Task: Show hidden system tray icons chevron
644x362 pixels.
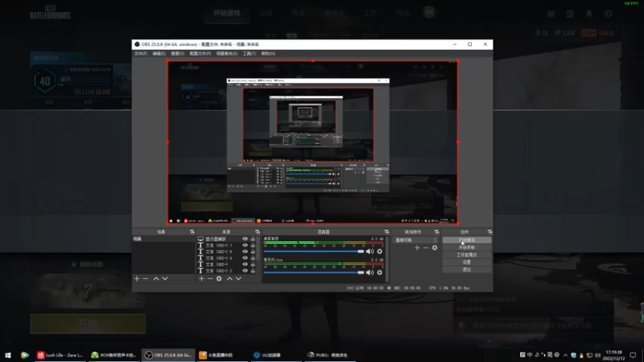Action: coord(565,355)
